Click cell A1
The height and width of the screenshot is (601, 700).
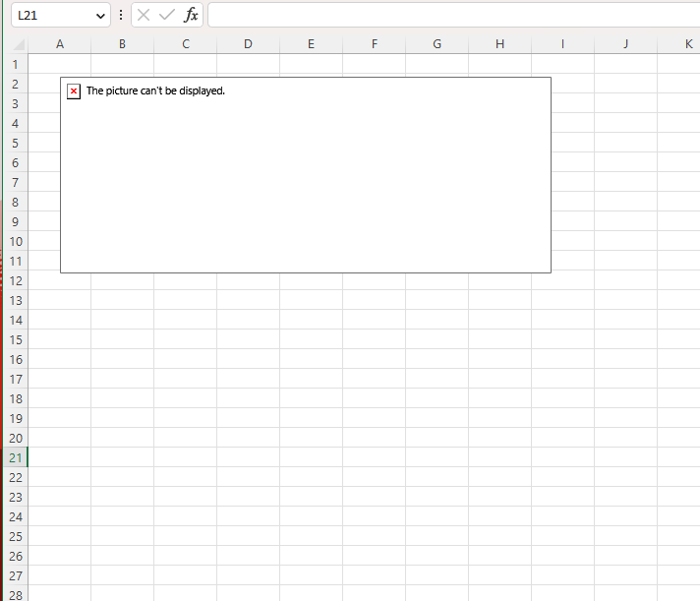(x=60, y=64)
